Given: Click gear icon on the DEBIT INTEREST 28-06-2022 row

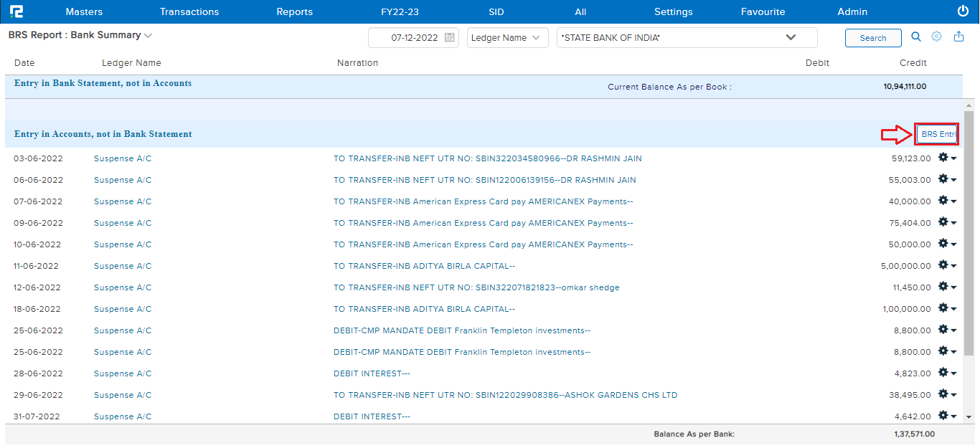Looking at the screenshot, I should pos(943,373).
